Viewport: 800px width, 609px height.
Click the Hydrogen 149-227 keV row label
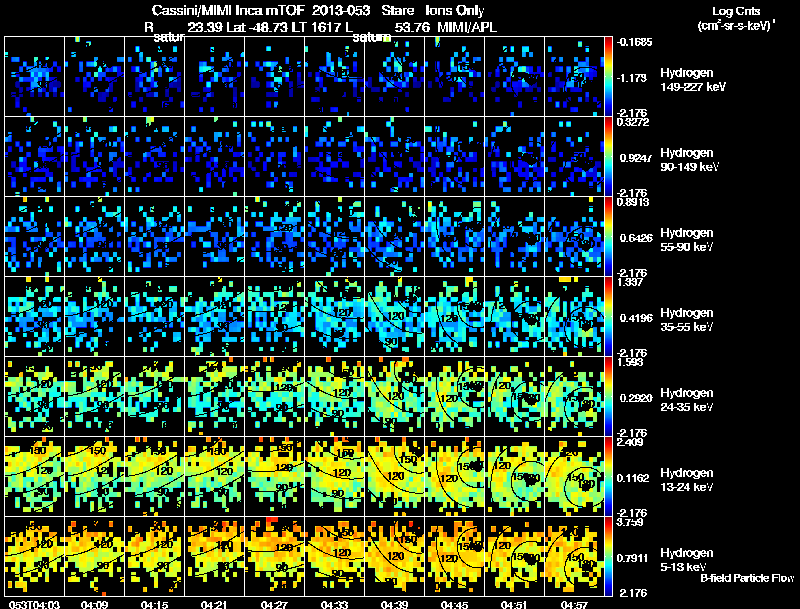(x=693, y=80)
